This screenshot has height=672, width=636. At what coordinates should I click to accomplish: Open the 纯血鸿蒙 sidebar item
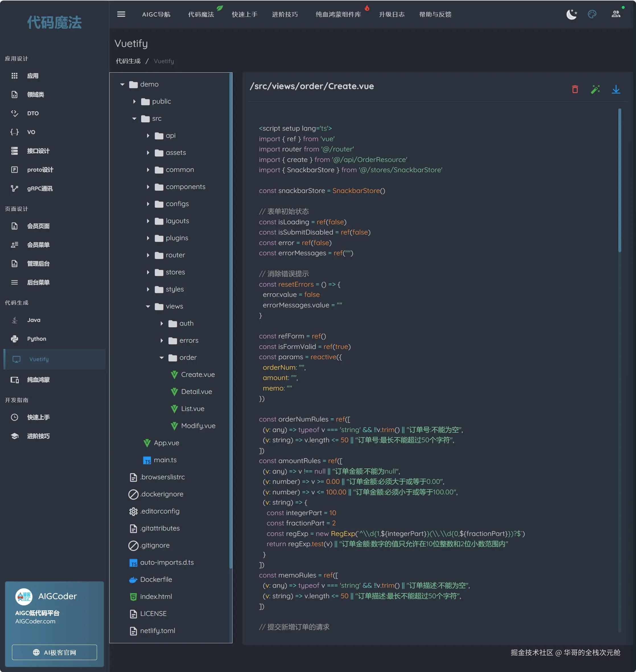pyautogui.click(x=38, y=380)
